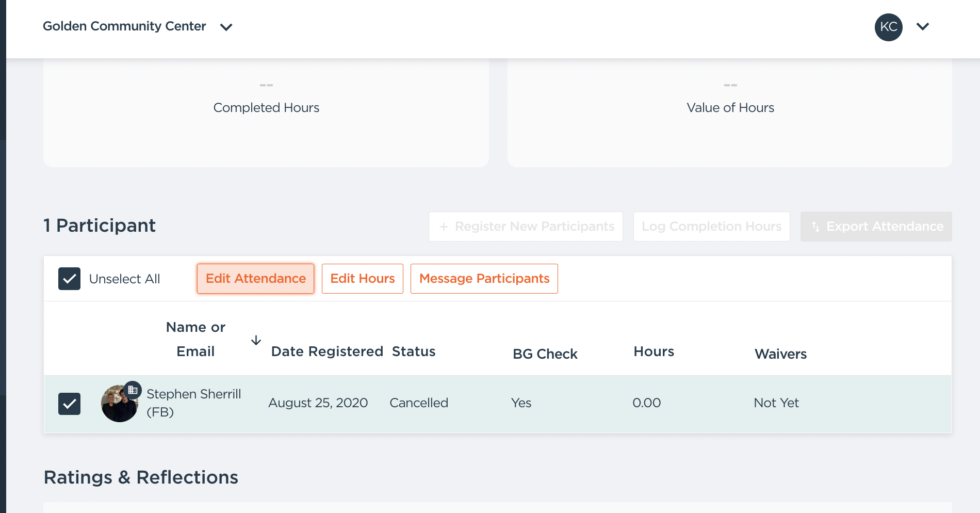
Task: Uncheck the Unselect All checkbox
Action: click(x=69, y=279)
